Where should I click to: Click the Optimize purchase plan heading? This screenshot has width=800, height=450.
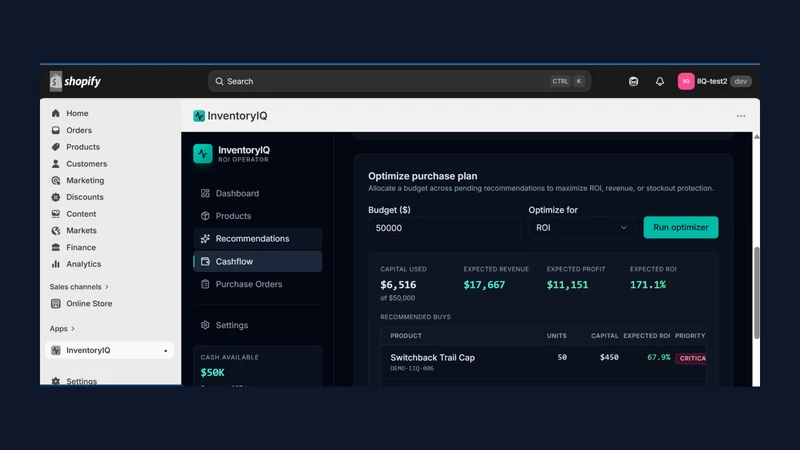[x=423, y=176]
